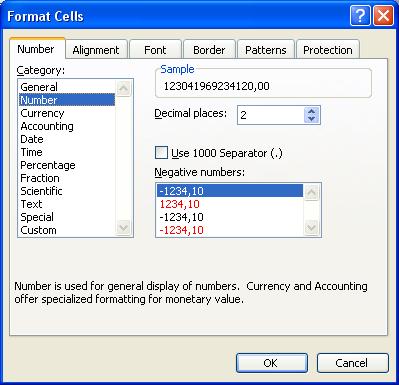Click Negative numbers list scroll up arrow

pyautogui.click(x=311, y=192)
